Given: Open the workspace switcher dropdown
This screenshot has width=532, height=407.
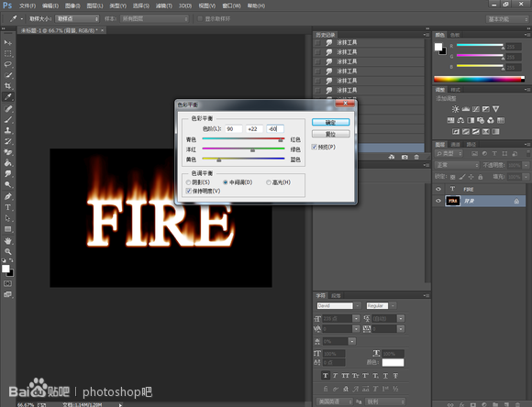Looking at the screenshot, I should tap(507, 19).
